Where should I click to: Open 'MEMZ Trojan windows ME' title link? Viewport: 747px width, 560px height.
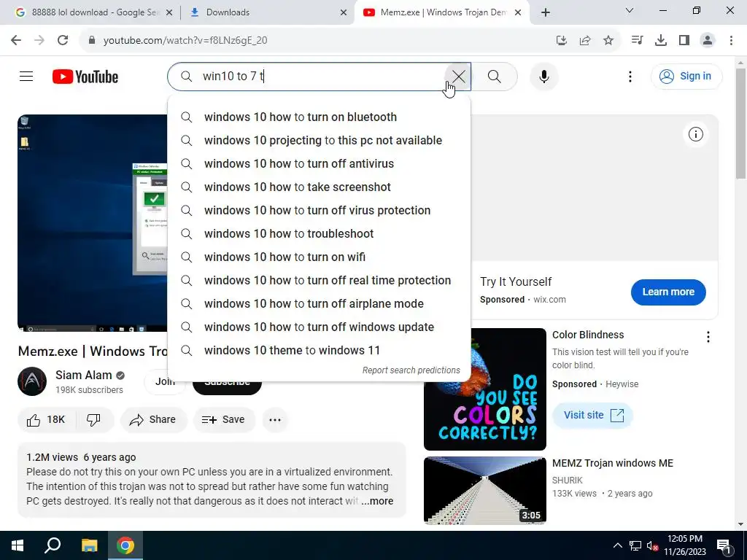[612, 463]
